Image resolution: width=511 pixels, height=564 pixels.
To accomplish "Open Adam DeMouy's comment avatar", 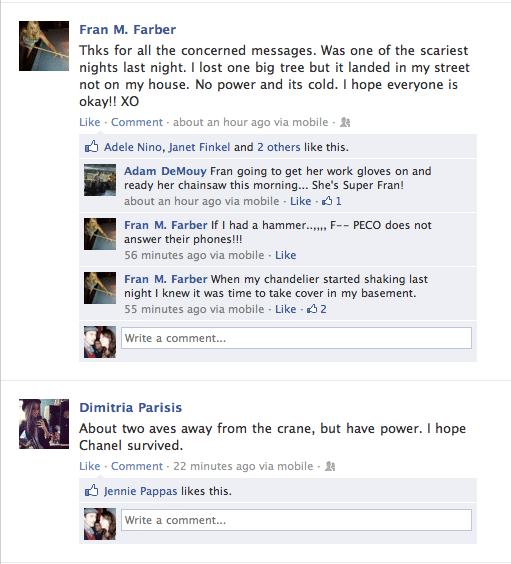I will [100, 180].
